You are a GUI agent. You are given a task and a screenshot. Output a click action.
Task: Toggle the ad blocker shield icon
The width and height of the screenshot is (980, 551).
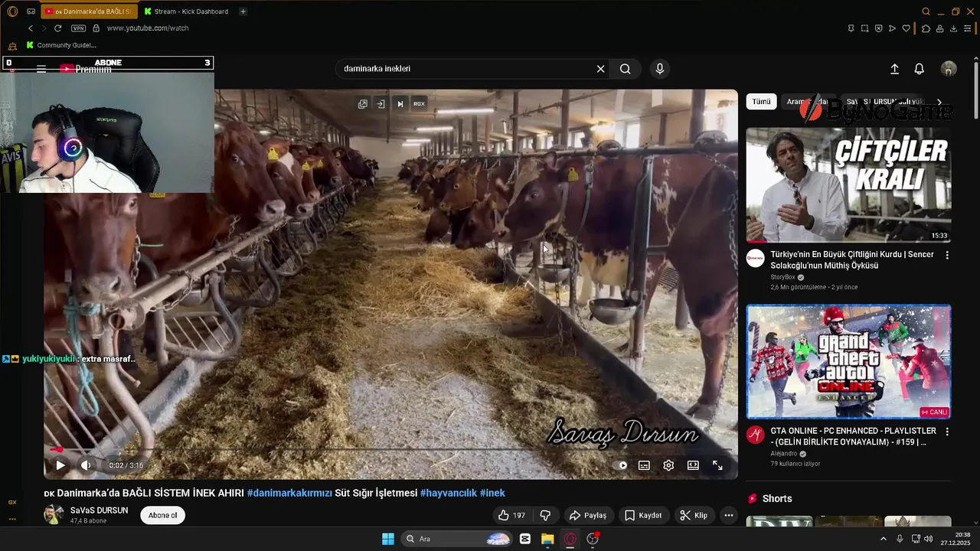click(x=878, y=28)
